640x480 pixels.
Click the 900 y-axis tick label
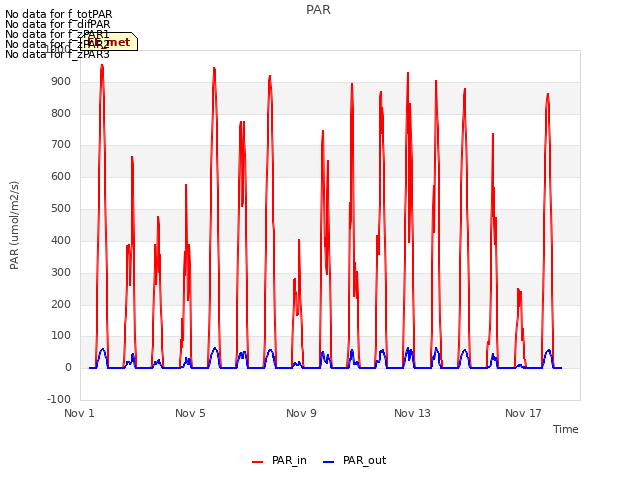coord(61,82)
